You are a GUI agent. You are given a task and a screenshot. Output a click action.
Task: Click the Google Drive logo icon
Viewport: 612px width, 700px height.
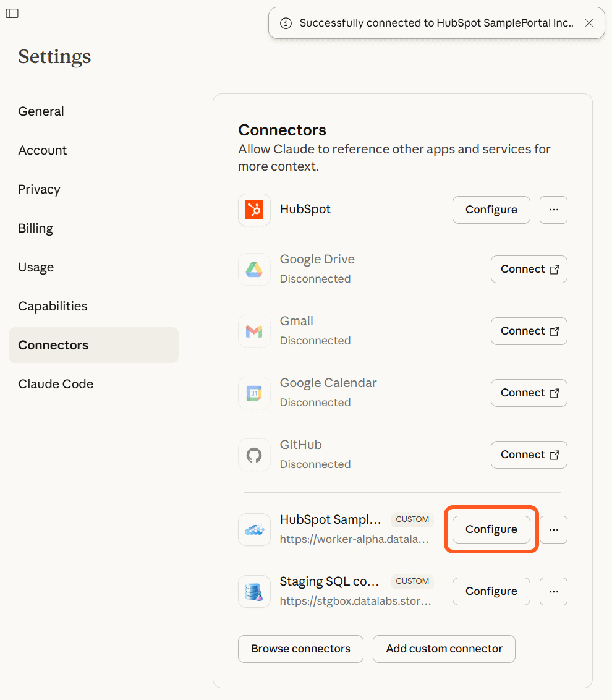pyautogui.click(x=254, y=270)
